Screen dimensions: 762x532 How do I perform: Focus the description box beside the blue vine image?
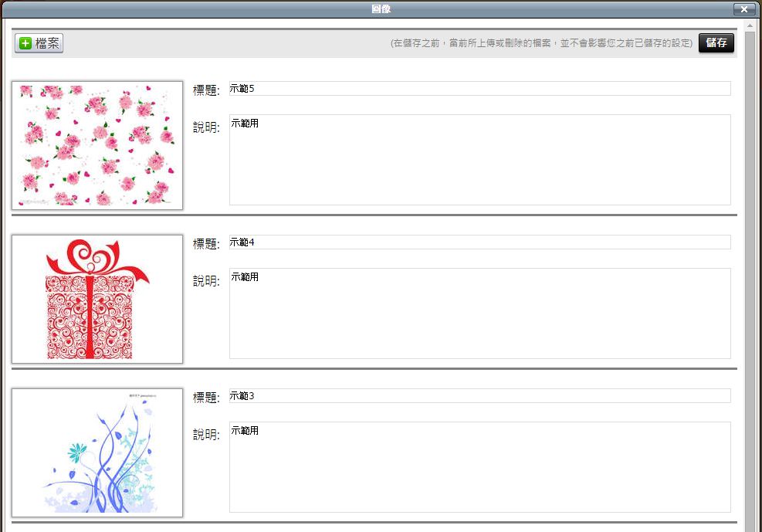coord(479,467)
